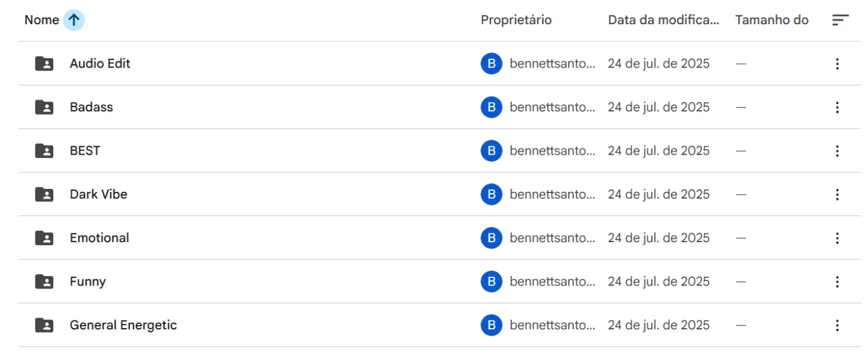
Task: Click the Audio Edit shared folder icon
Action: pos(44,64)
